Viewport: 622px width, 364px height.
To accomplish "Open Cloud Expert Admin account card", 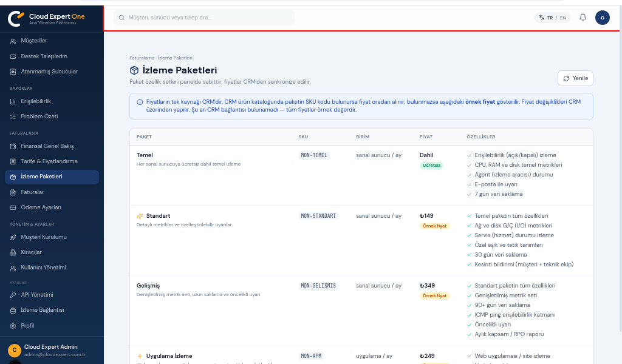I will 52,350.
